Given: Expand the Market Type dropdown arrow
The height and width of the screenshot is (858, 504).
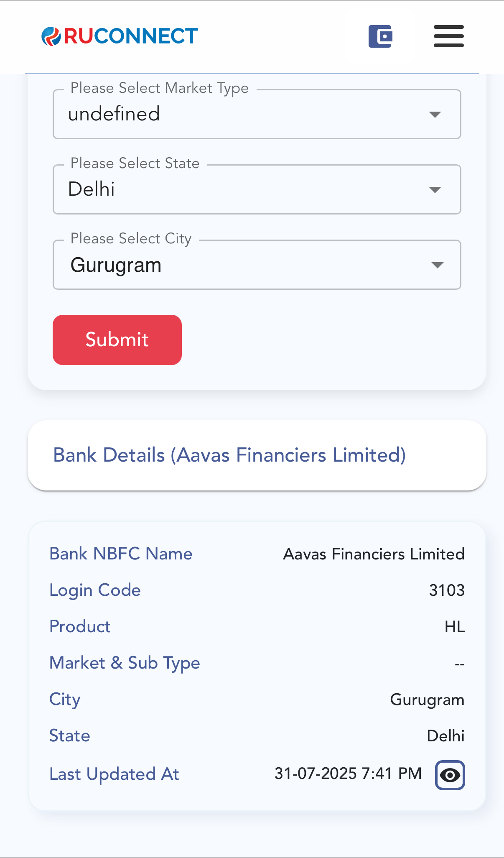Looking at the screenshot, I should point(435,115).
